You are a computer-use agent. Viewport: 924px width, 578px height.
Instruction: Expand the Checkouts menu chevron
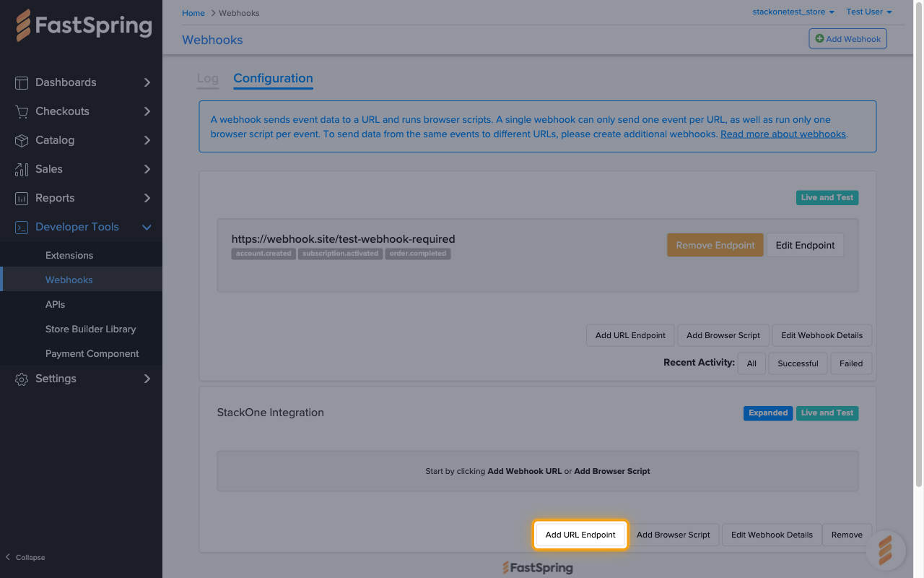(x=147, y=111)
